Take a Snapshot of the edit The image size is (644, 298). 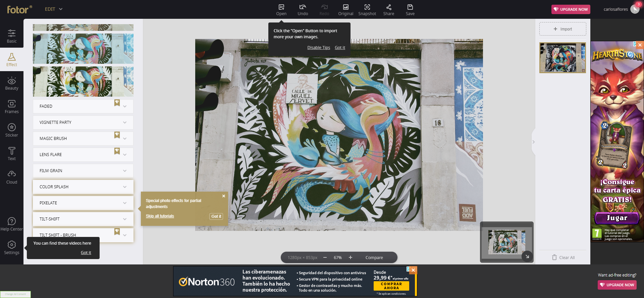[x=367, y=9]
